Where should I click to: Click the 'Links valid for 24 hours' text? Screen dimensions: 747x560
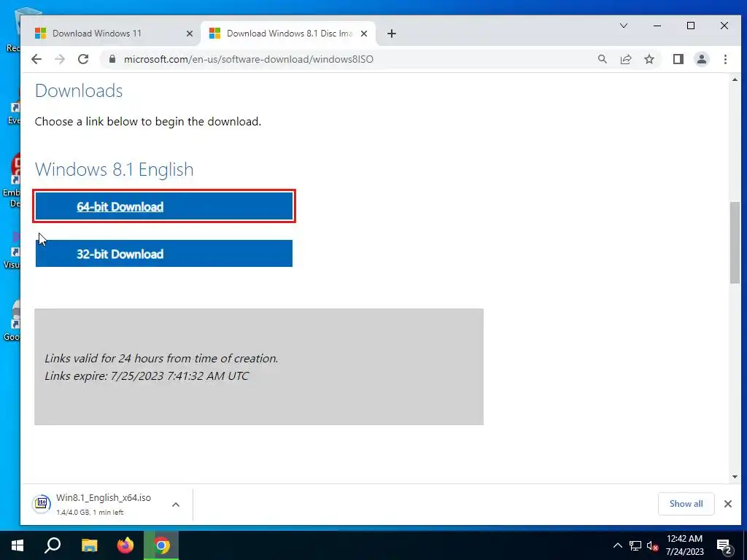[x=161, y=358]
